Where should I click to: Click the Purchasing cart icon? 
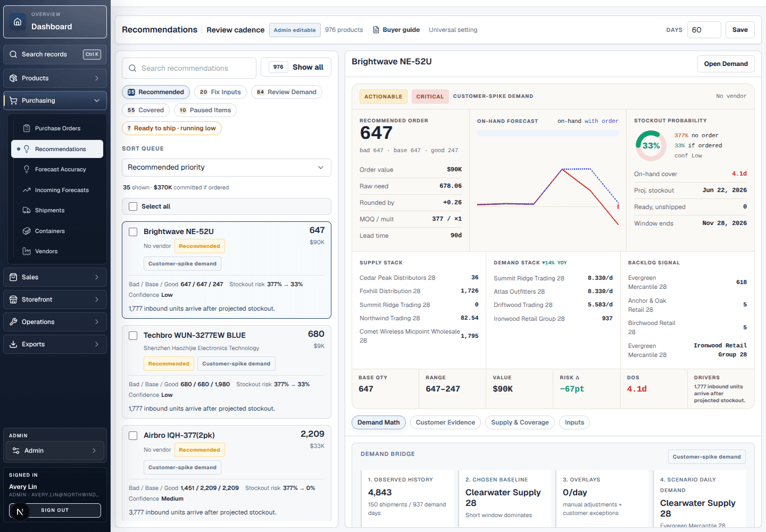click(x=13, y=101)
